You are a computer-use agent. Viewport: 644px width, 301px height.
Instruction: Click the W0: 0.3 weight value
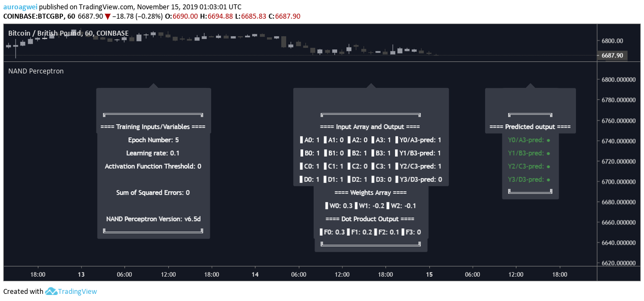(338, 206)
